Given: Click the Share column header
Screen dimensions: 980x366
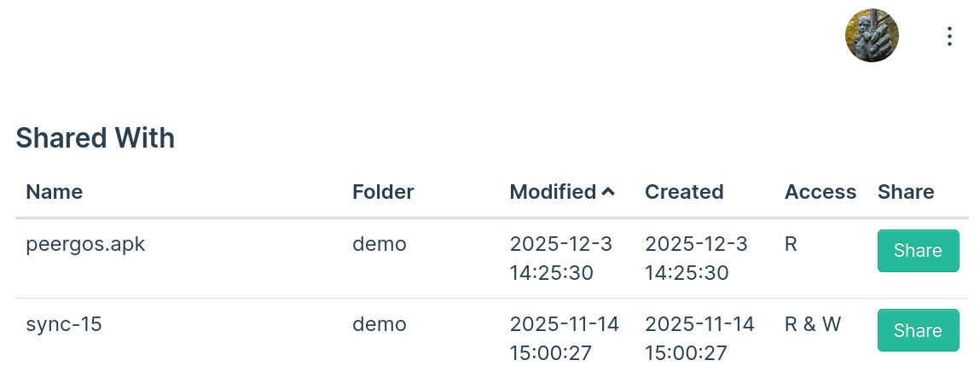Looking at the screenshot, I should (x=906, y=192).
